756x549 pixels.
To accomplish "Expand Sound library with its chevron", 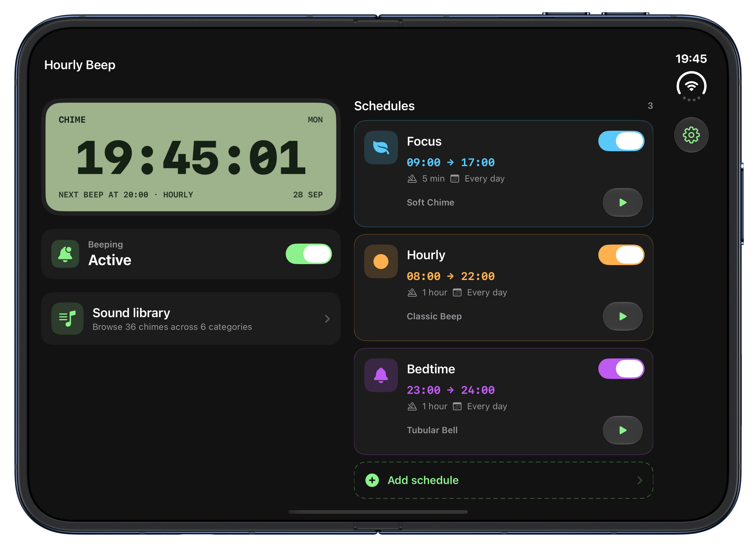I will click(x=327, y=319).
